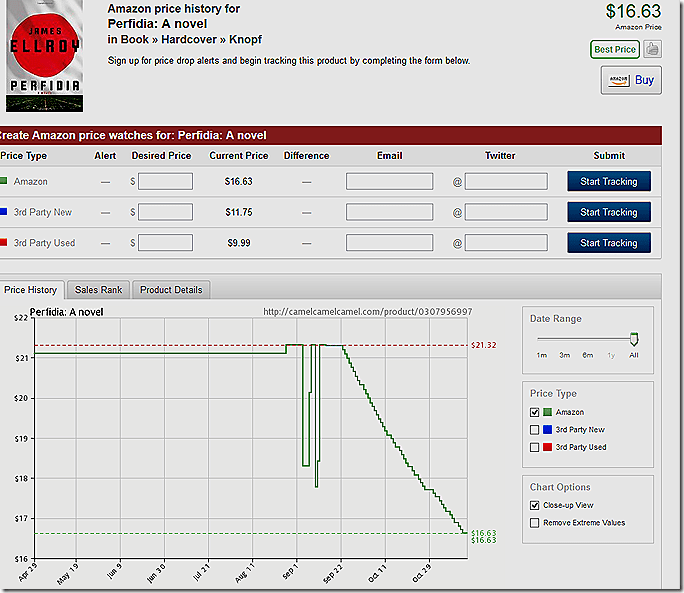
Task: Click the green Best Price badge
Action: (x=614, y=49)
